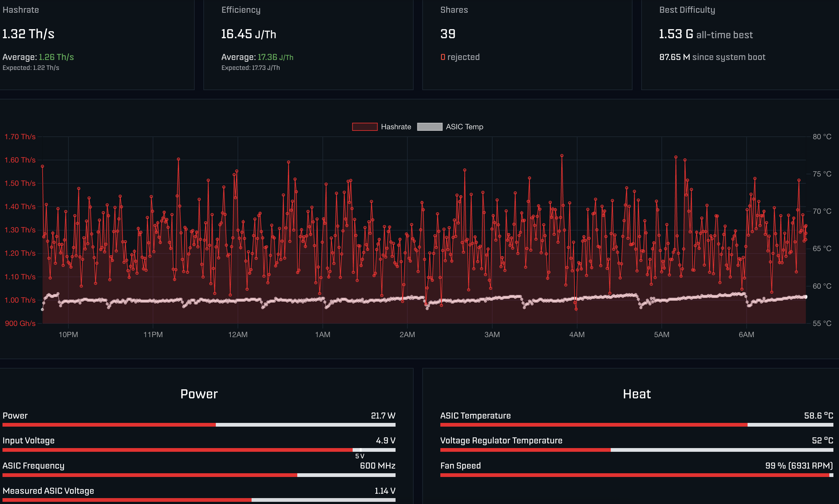Select the 1.14 V ASIC voltage value
This screenshot has width=839, height=504.
coord(385,491)
